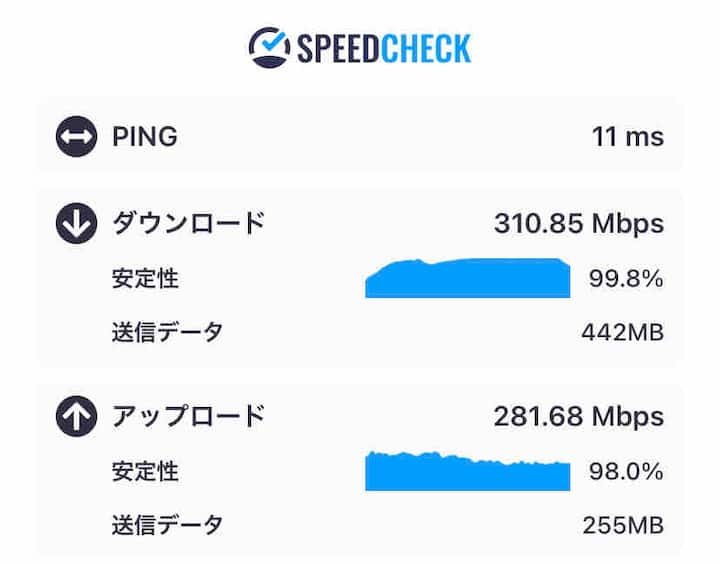This screenshot has width=720, height=564.
Task: Click the PING double-arrow icon
Action: click(76, 136)
